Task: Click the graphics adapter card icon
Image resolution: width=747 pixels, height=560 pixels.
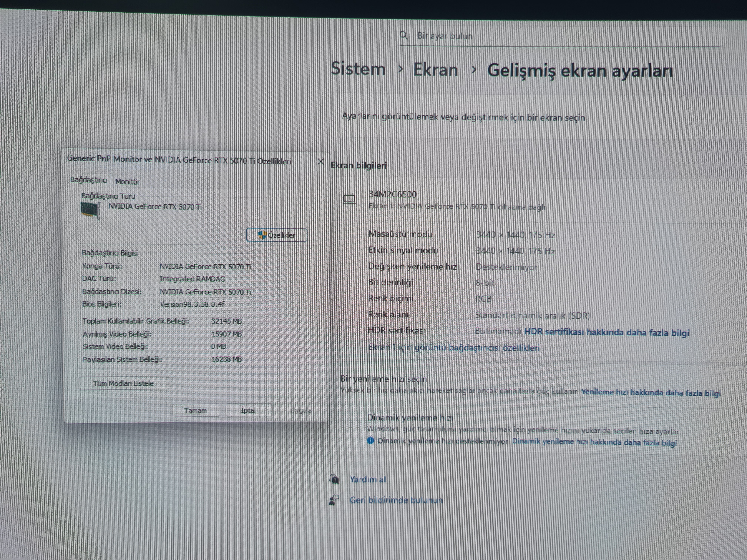Action: click(90, 210)
